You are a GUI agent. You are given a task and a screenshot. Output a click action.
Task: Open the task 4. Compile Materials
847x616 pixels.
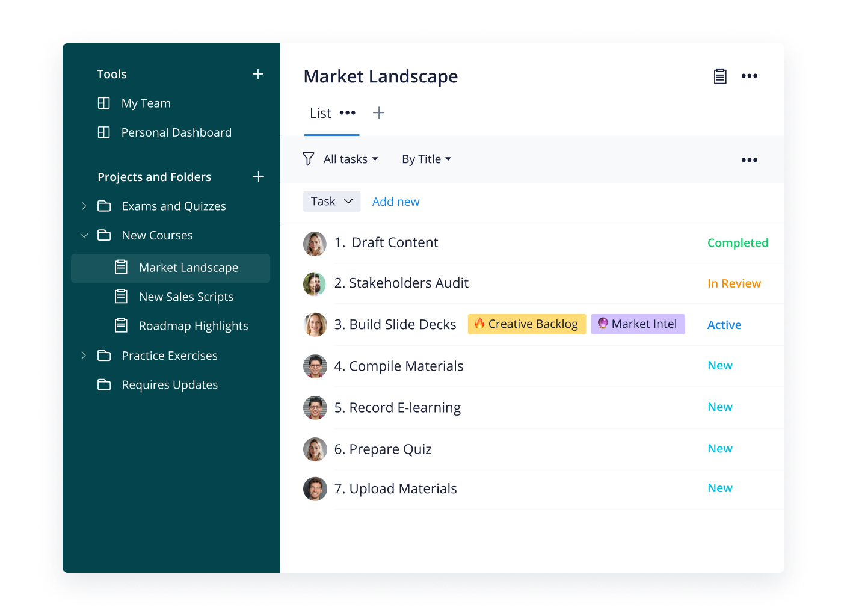(399, 366)
